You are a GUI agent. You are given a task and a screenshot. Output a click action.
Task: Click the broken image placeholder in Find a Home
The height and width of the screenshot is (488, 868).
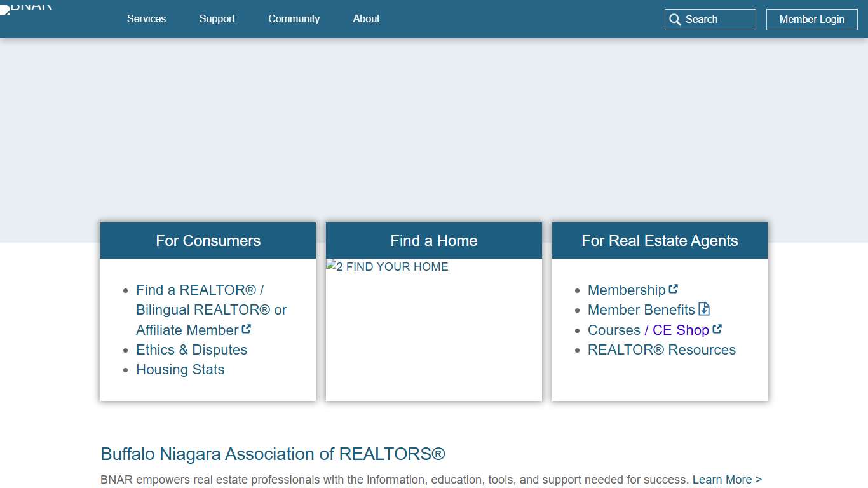coord(387,267)
